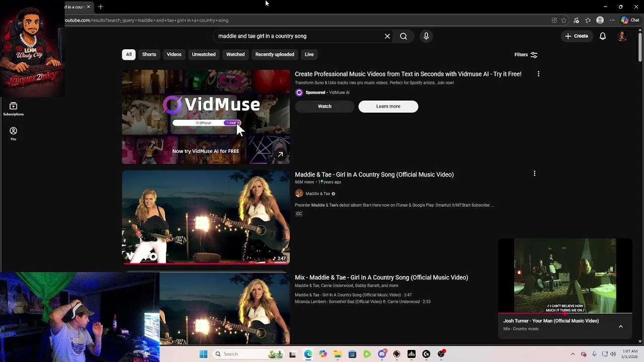This screenshot has width=644, height=362.
Task: Click the VidMuse AI sponsor logo
Action: 299,93
